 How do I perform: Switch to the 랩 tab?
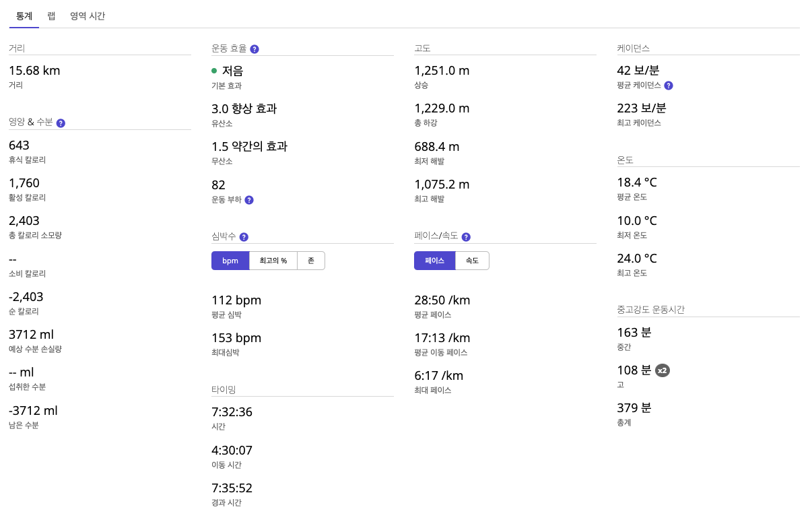(51, 15)
